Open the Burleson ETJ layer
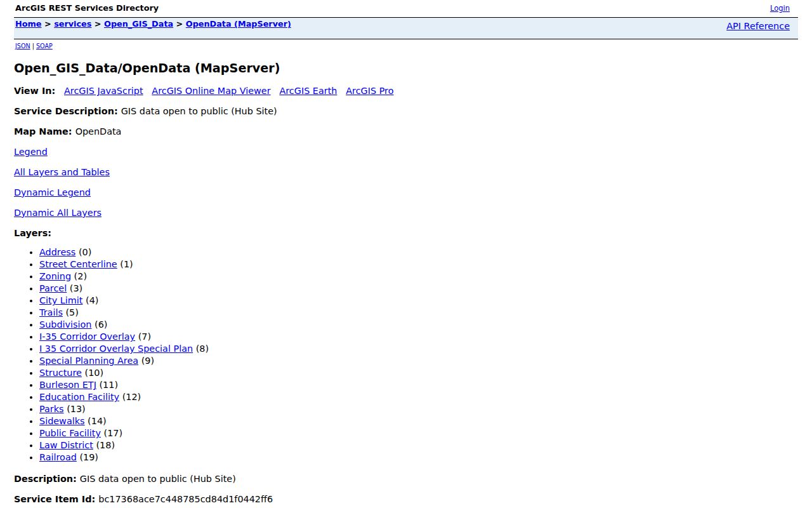Screen dimensions: 812x508 click(68, 385)
